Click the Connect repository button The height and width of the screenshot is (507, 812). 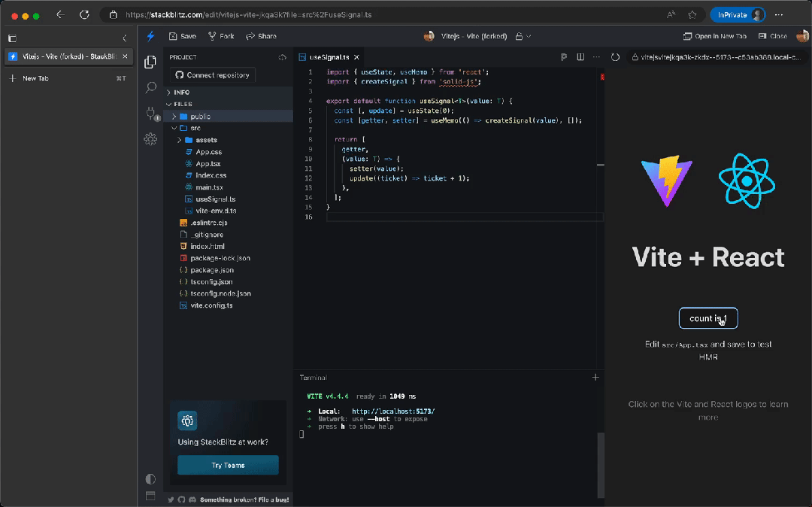point(212,75)
